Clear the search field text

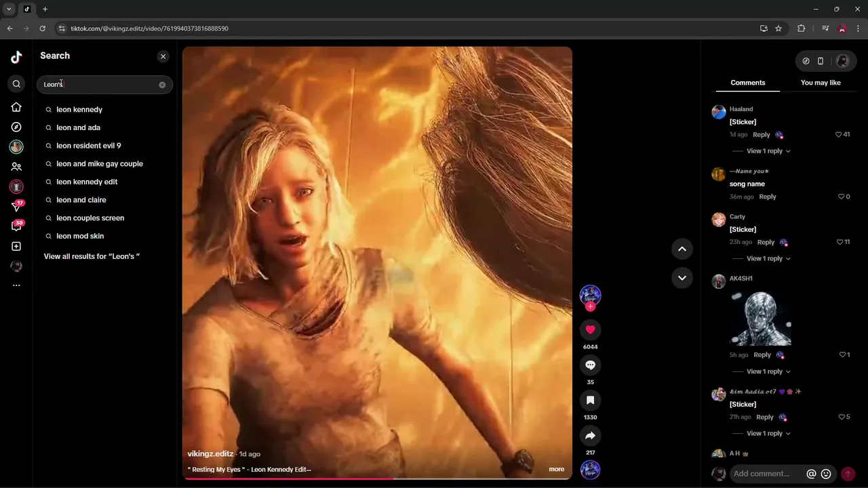[162, 85]
